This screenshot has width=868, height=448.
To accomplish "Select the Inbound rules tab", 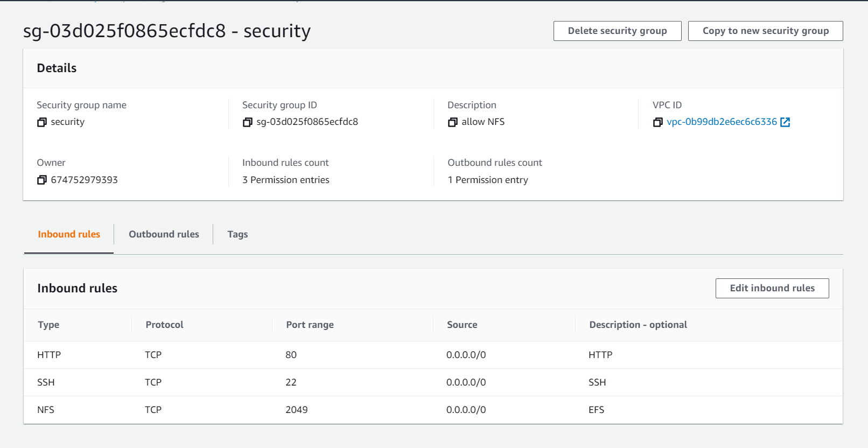I will 69,234.
